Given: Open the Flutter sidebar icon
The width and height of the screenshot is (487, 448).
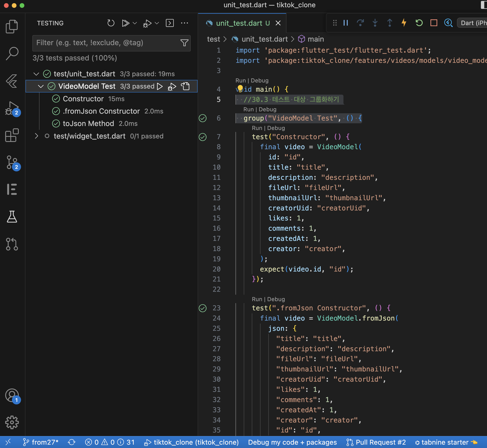Looking at the screenshot, I should point(12,81).
